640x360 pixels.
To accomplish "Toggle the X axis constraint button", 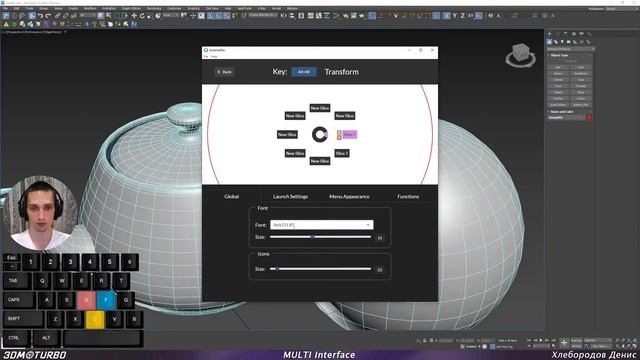I will [x=447, y=16].
